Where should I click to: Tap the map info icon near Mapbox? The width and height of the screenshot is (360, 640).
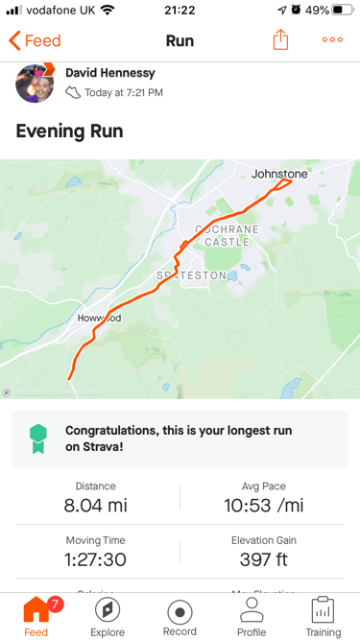[7, 392]
